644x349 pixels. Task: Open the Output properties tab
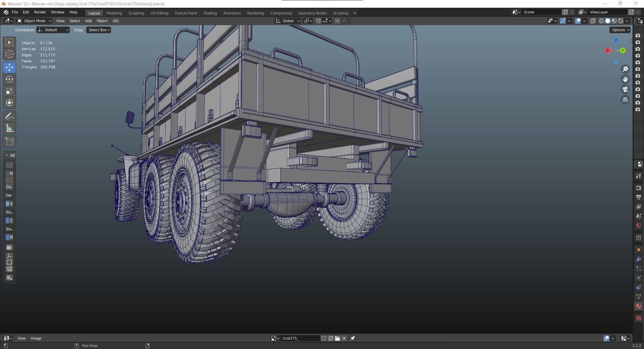point(639,197)
